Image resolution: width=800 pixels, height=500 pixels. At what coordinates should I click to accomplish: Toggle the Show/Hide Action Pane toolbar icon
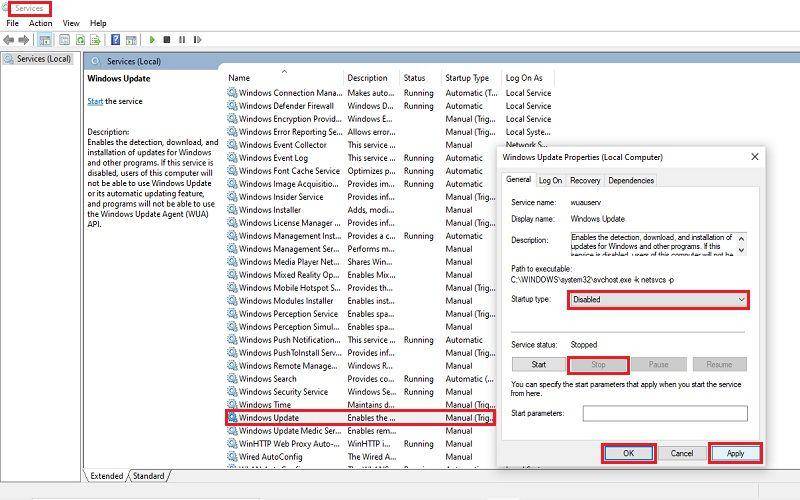click(x=131, y=39)
